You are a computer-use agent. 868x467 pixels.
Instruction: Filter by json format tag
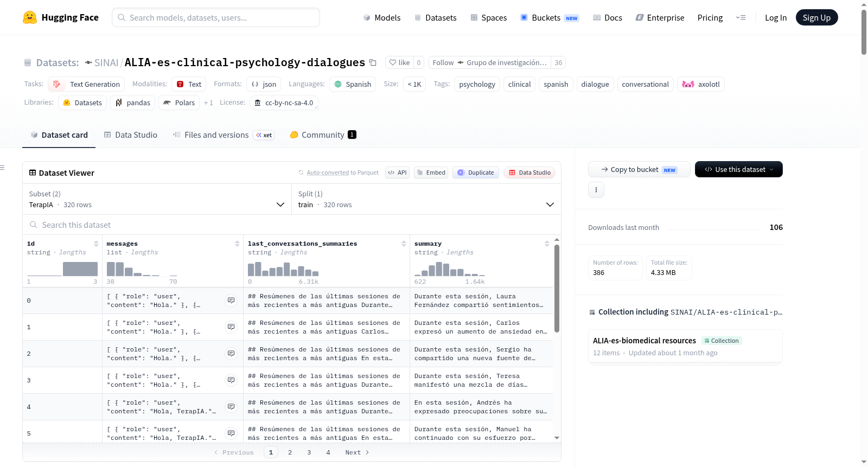pyautogui.click(x=264, y=84)
